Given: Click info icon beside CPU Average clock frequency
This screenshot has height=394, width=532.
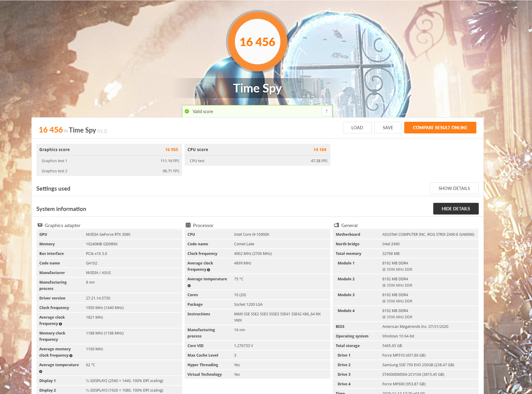Looking at the screenshot, I should pos(209,270).
